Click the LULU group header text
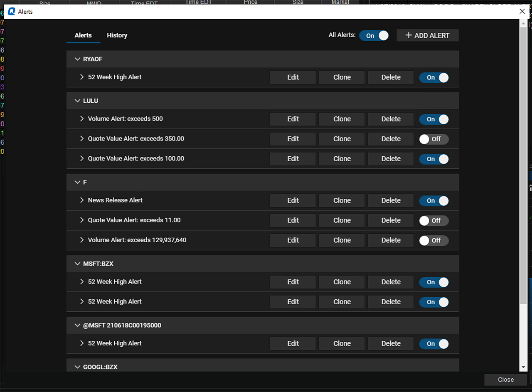 (x=91, y=101)
